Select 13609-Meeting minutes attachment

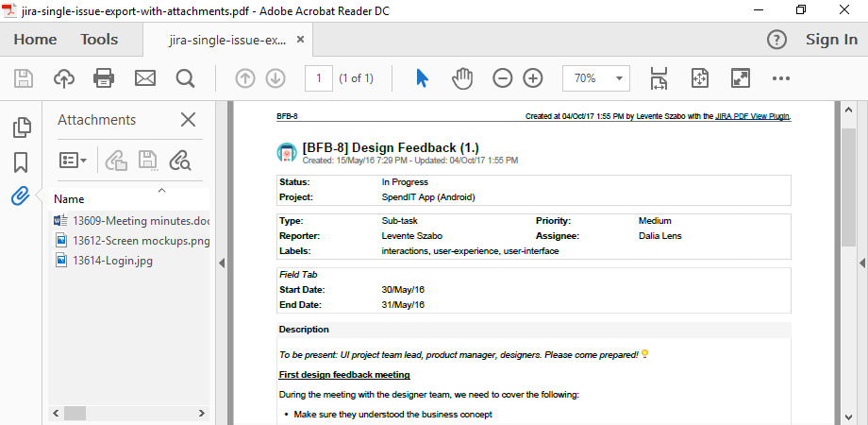click(x=132, y=221)
